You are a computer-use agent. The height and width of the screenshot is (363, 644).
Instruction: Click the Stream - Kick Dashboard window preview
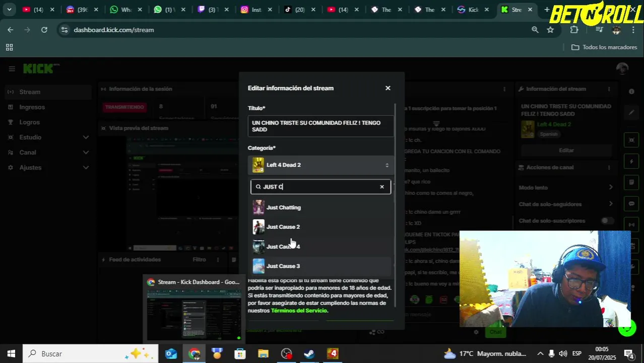click(x=194, y=308)
